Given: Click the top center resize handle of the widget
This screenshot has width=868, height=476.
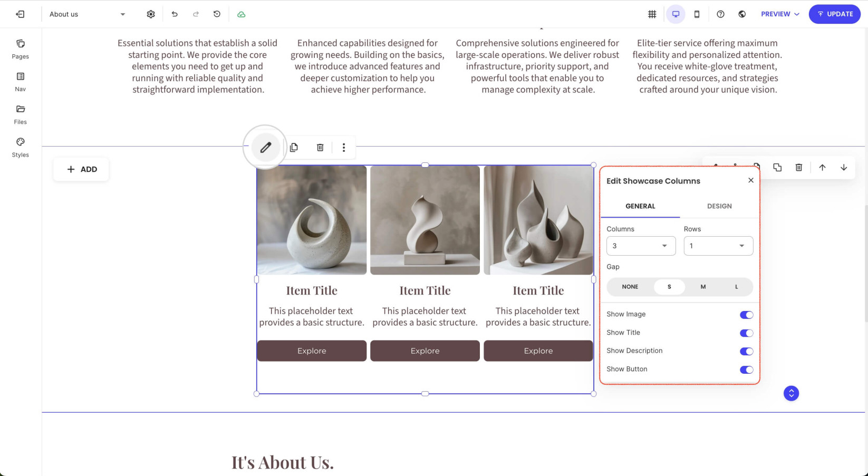Looking at the screenshot, I should (425, 165).
